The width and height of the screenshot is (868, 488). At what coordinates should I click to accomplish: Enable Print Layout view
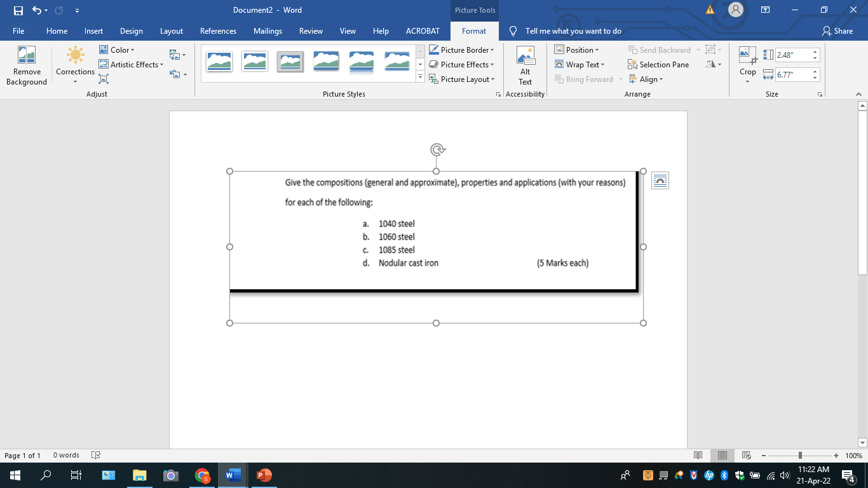tap(722, 455)
